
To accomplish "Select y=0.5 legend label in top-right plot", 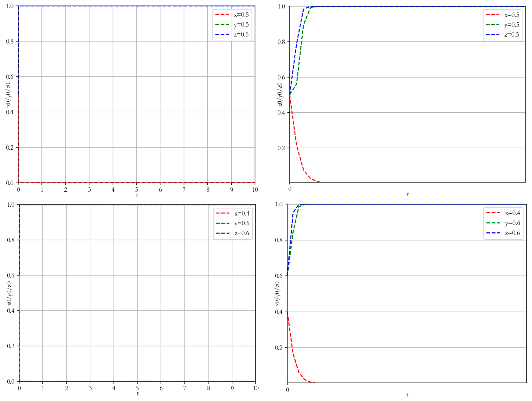I will click(x=512, y=25).
